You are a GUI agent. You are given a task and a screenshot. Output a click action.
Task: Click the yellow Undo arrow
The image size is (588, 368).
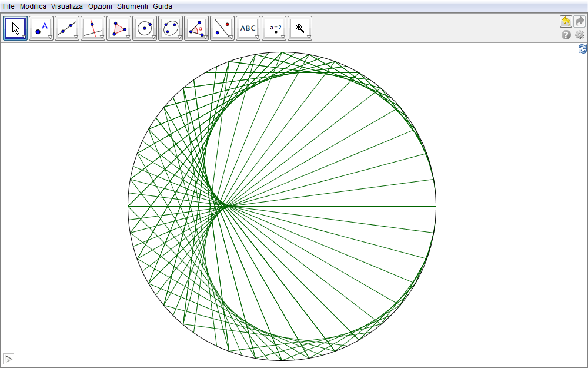[566, 21]
